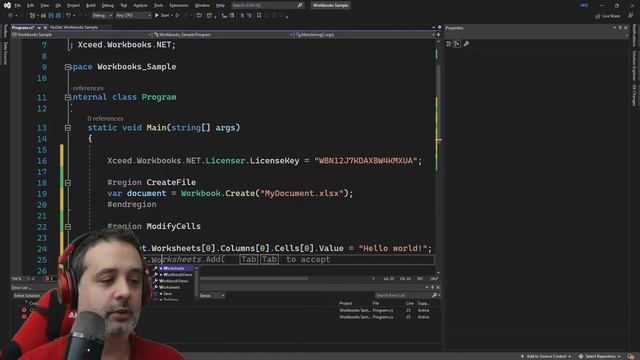Collapse the namespace Workbooks_Sample block

tap(68, 67)
